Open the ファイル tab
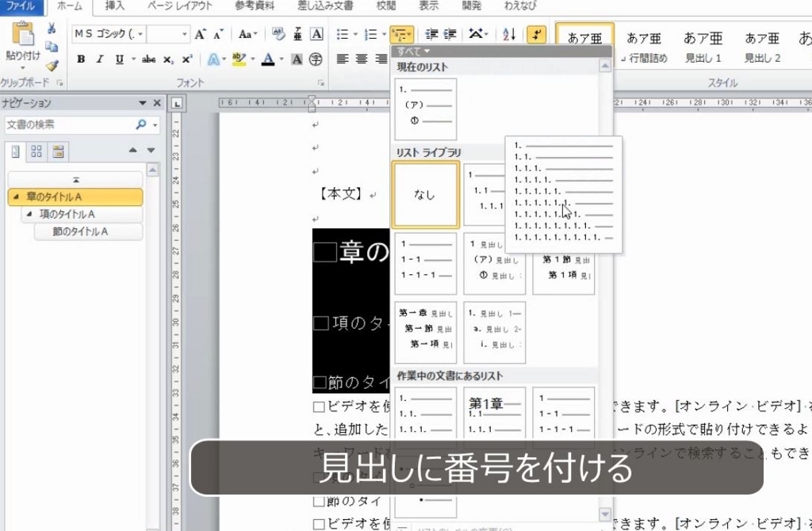812x531 pixels. click(x=21, y=6)
